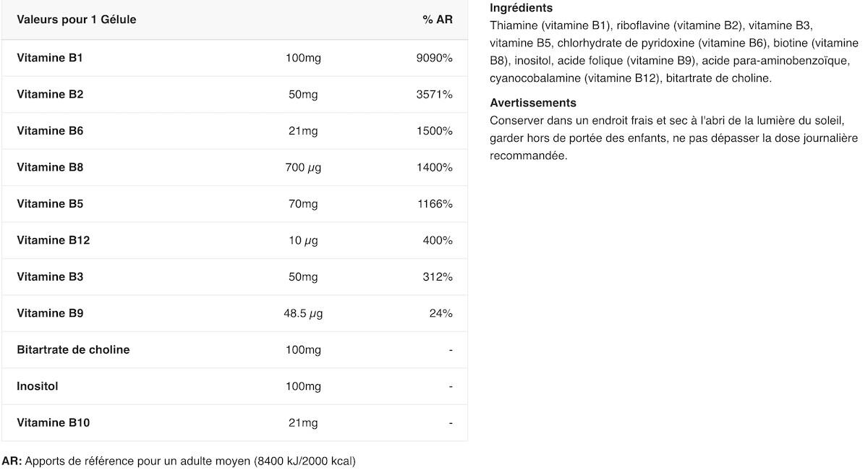868x473 pixels.
Task: Click the Ingrédients heading
Action: coord(521,8)
